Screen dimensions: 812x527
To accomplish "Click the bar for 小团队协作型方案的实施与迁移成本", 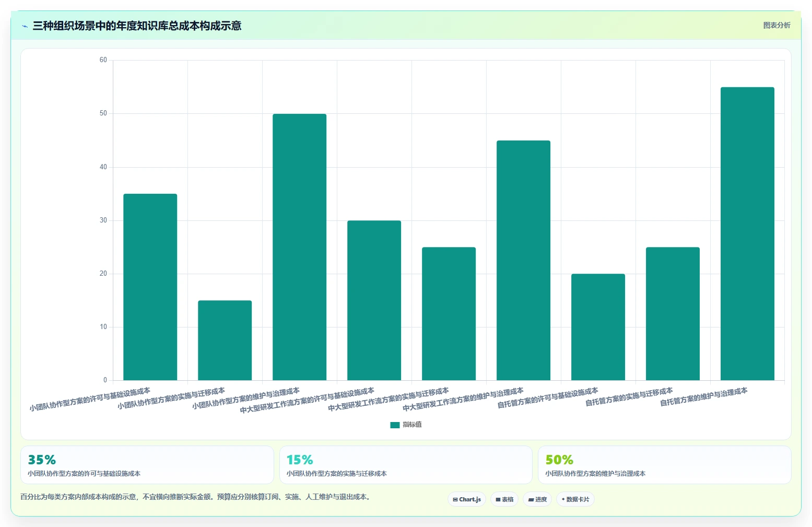I will (x=225, y=340).
